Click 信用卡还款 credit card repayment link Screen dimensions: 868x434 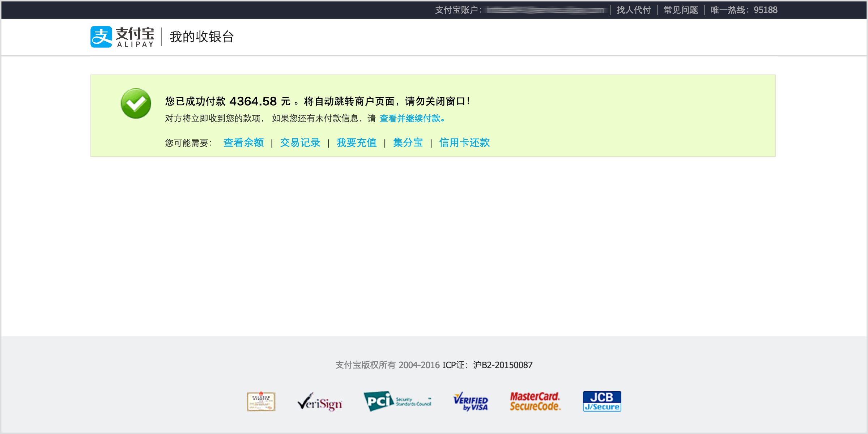464,142
